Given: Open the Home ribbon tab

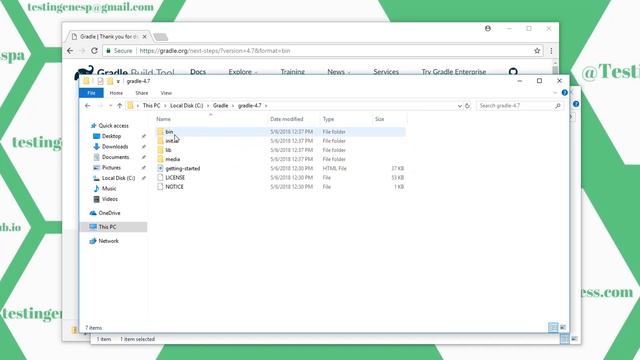Looking at the screenshot, I should [x=116, y=93].
